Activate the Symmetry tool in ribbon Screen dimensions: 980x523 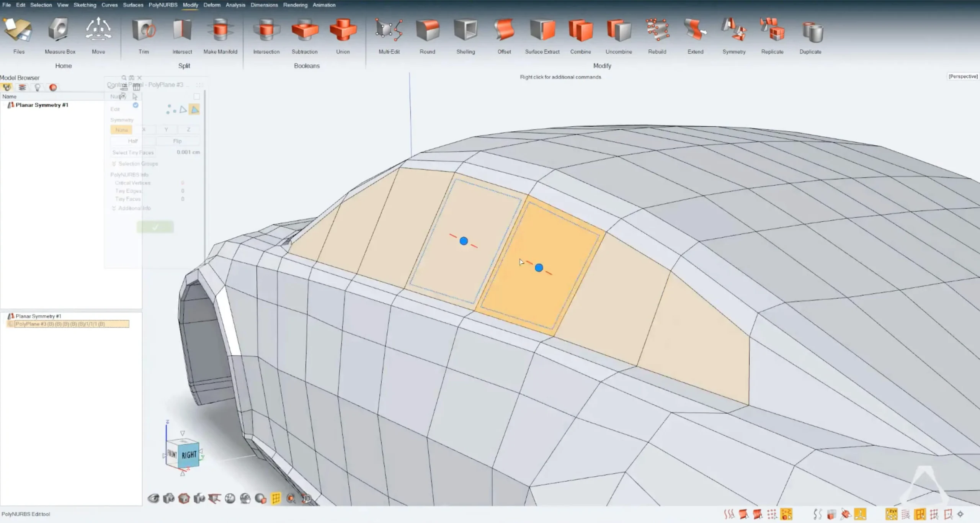pyautogui.click(x=733, y=31)
